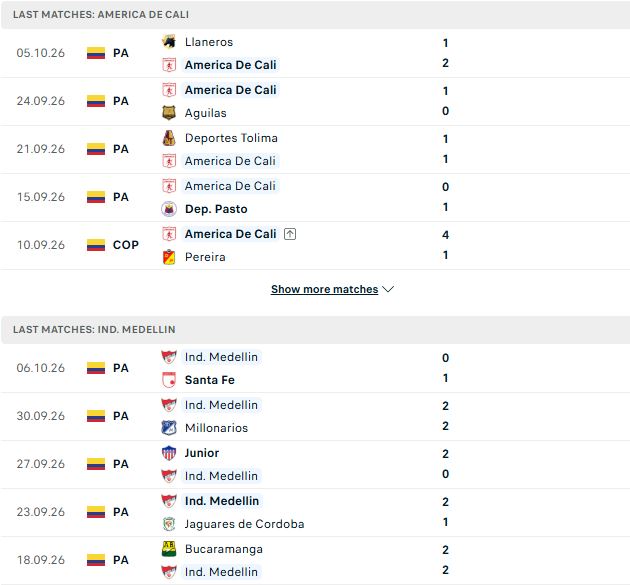This screenshot has width=630, height=585.
Task: Open the Llaneros vs America De Cali match
Action: point(315,53)
